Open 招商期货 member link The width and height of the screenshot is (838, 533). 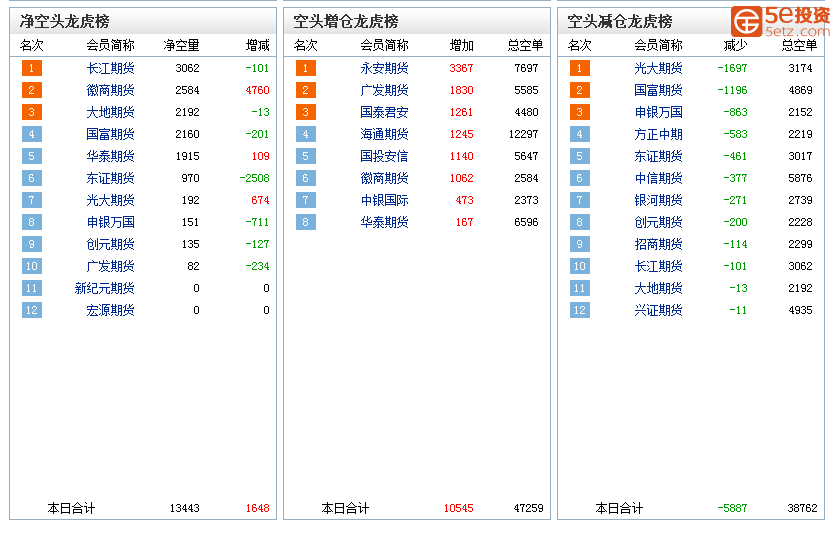(658, 244)
